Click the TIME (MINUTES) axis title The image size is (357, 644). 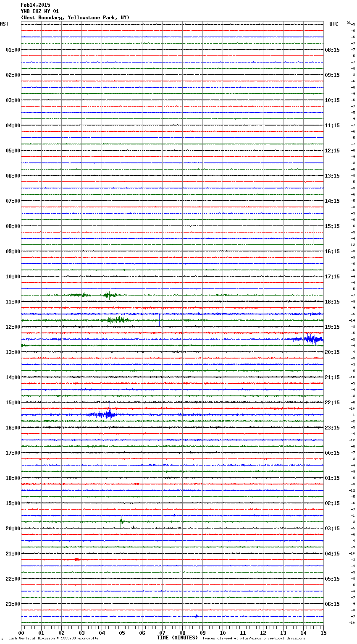pyautogui.click(x=177, y=638)
